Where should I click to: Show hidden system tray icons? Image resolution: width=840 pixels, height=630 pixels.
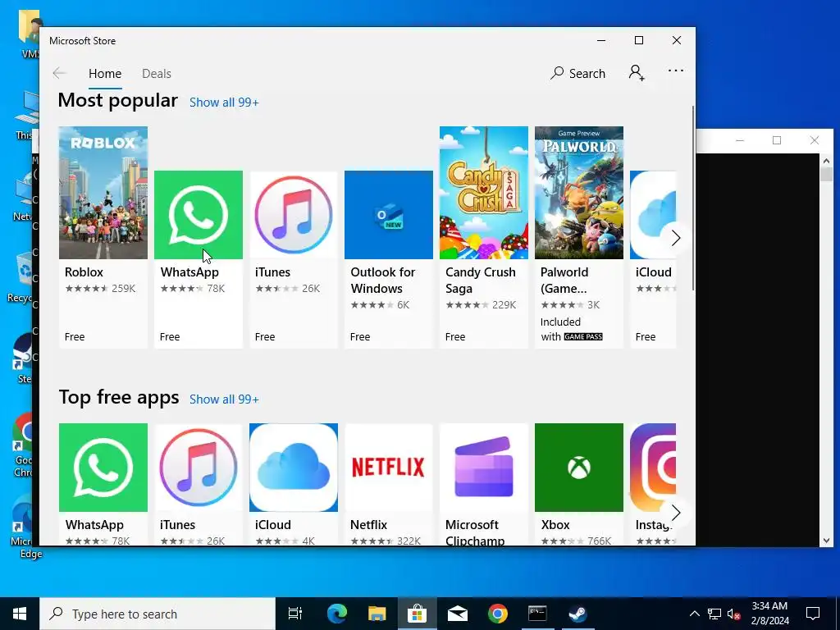(x=694, y=614)
